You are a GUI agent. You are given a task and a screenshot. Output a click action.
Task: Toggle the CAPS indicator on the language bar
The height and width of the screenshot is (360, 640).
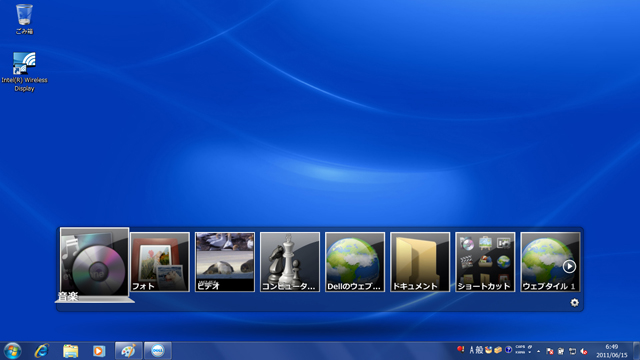(520, 347)
